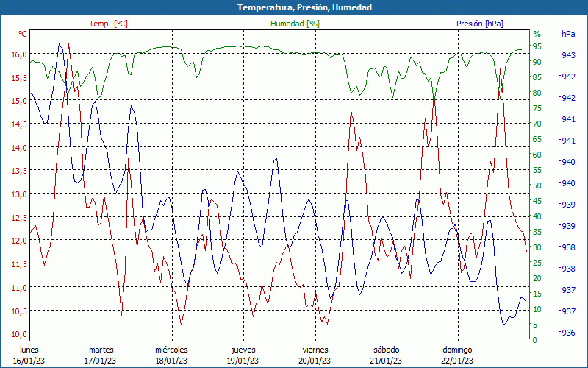Click the '75' humidity axis value
The image size is (588, 368).
(x=537, y=108)
